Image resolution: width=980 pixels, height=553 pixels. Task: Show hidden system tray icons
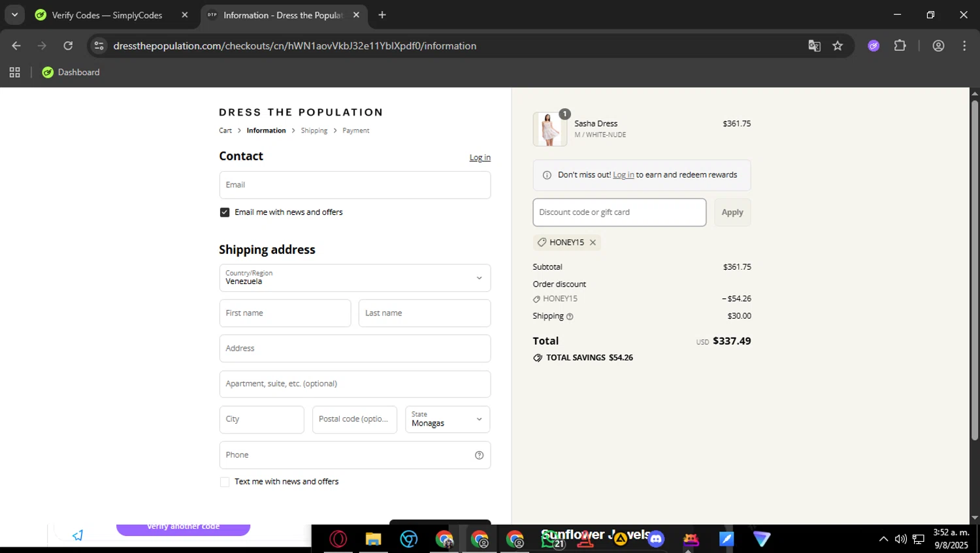883,539
